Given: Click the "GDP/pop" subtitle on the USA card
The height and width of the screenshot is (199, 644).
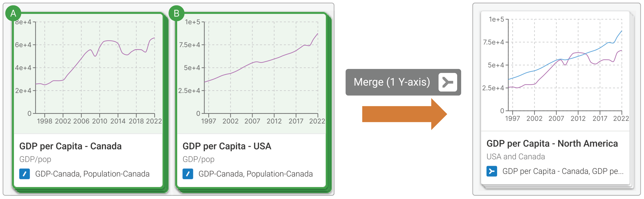Looking at the screenshot, I should [199, 159].
